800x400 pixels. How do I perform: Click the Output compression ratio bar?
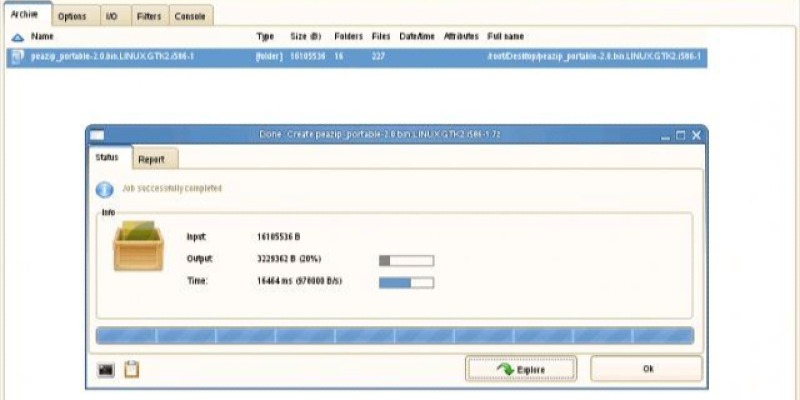coord(406,261)
